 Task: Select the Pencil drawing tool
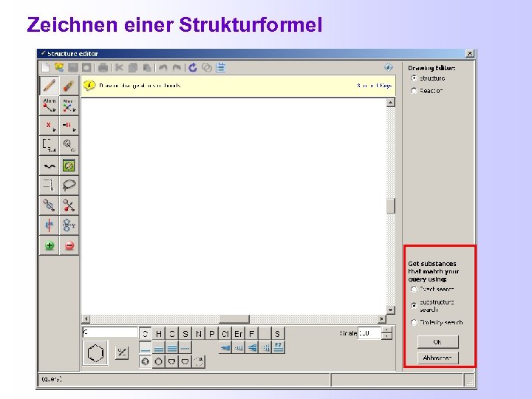50,86
